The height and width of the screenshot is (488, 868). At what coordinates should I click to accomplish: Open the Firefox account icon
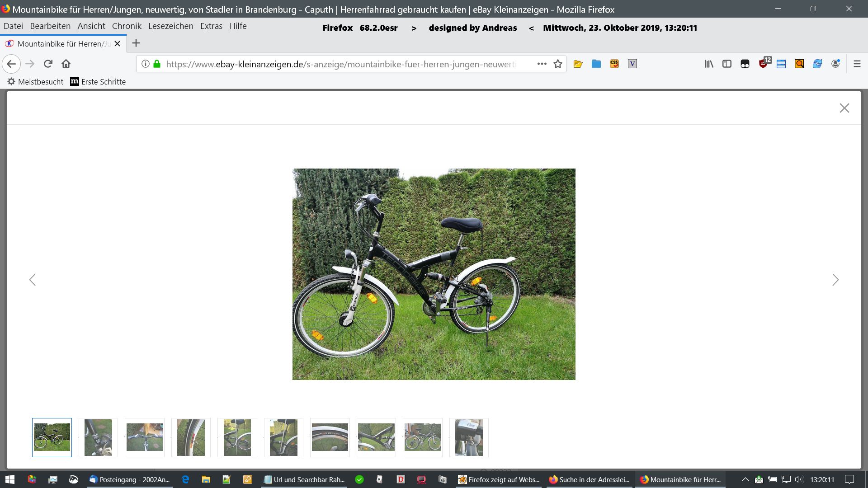tap(835, 64)
